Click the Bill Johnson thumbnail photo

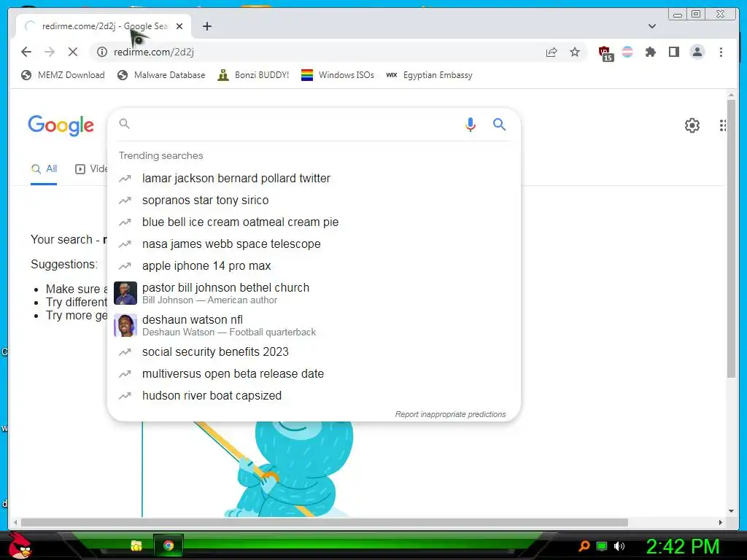click(x=125, y=293)
